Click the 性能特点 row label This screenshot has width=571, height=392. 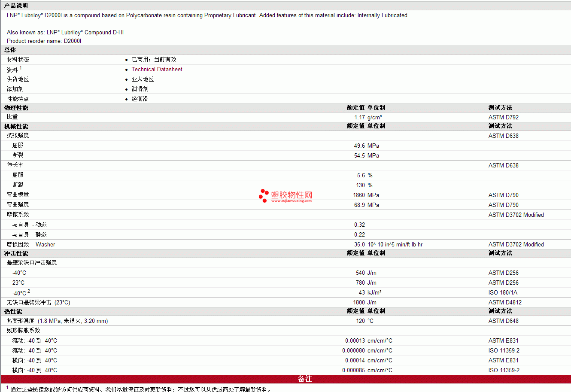pos(18,99)
